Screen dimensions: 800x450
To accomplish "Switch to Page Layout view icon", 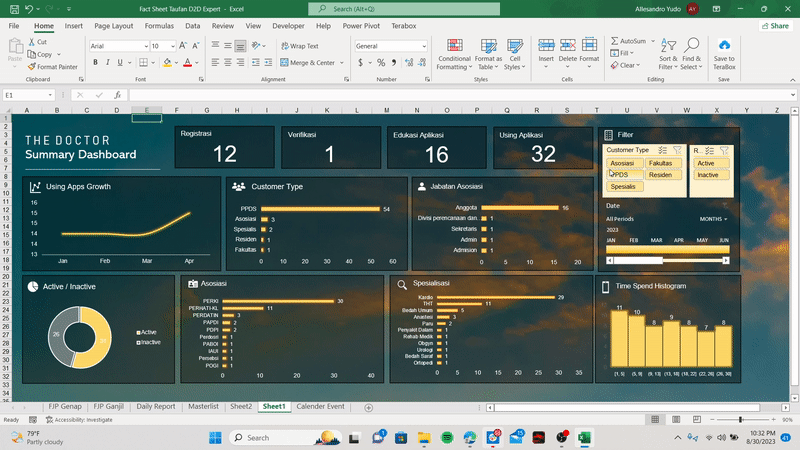I will pyautogui.click(x=676, y=419).
